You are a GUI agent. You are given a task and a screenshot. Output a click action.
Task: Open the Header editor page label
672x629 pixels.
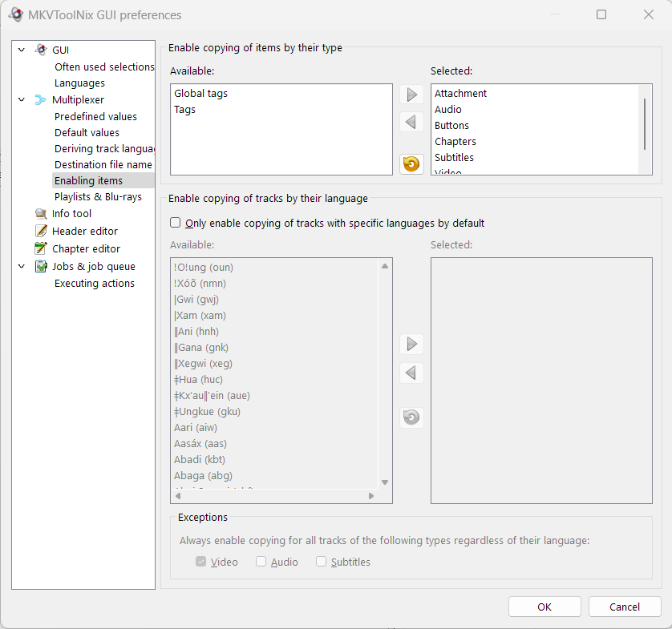(85, 232)
